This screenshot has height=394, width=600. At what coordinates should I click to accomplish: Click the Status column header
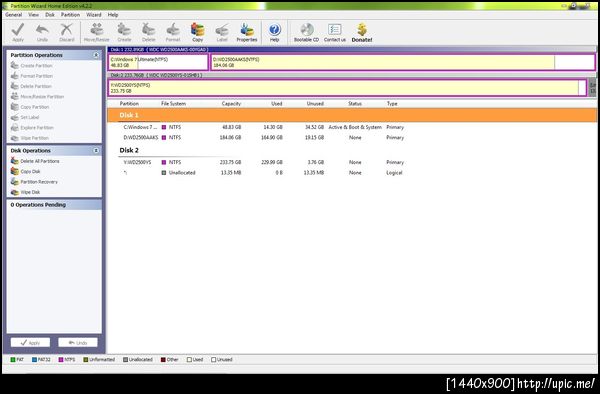[355, 104]
